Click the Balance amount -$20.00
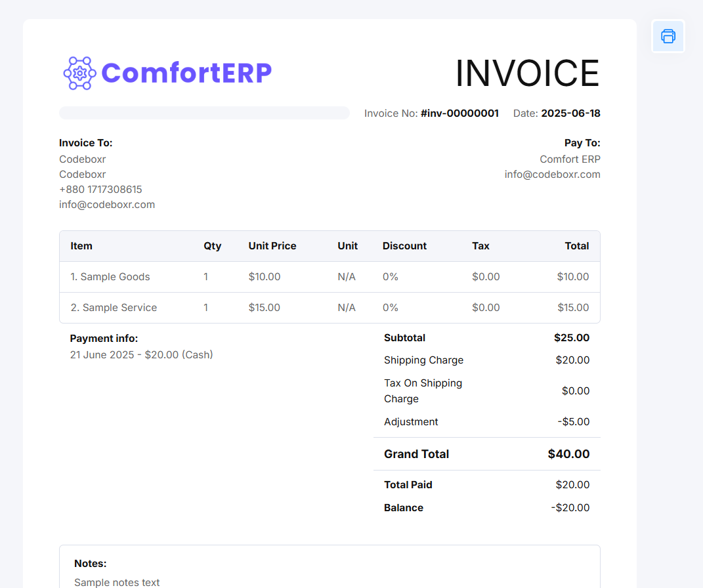Screen dimensions: 703x588 point(570,508)
